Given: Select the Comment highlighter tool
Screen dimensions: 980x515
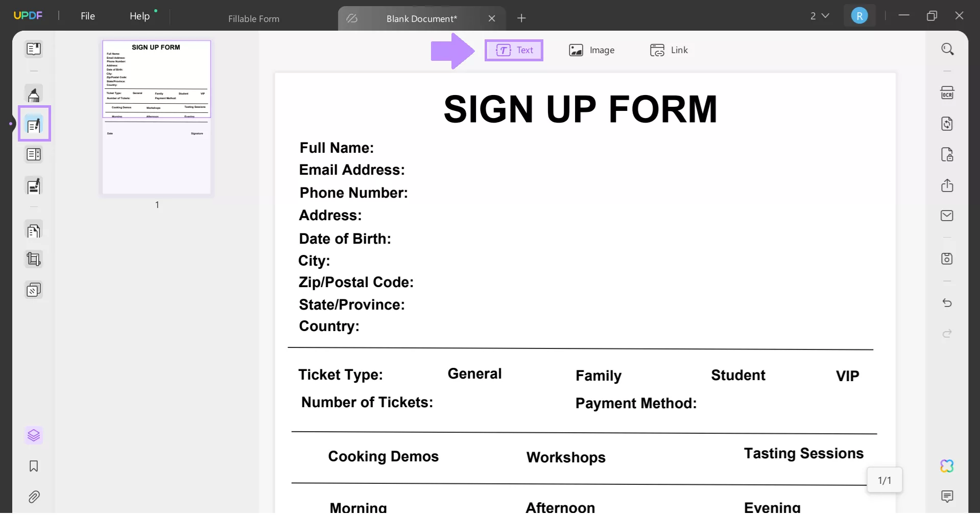Looking at the screenshot, I should [34, 94].
